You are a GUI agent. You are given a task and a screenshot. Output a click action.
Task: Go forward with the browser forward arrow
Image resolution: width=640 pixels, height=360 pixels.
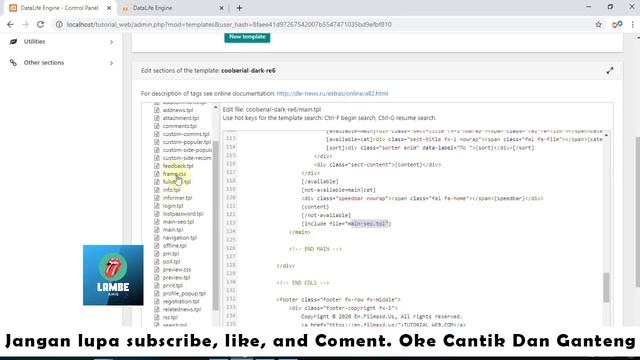(x=25, y=24)
